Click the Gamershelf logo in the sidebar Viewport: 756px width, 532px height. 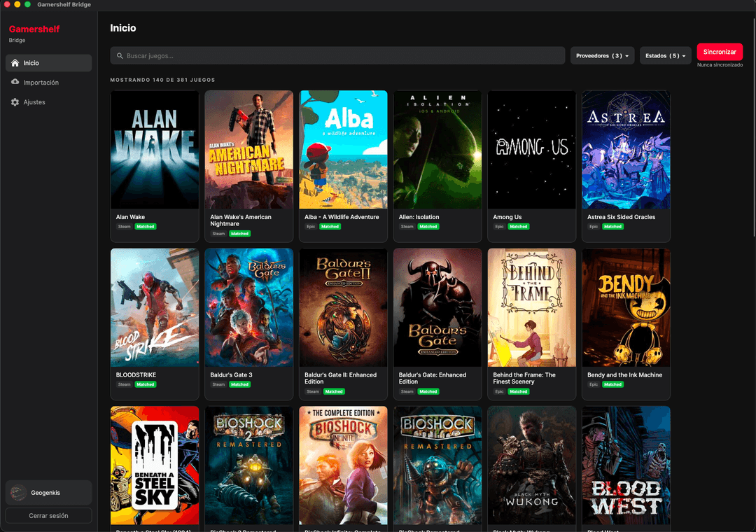(x=34, y=29)
